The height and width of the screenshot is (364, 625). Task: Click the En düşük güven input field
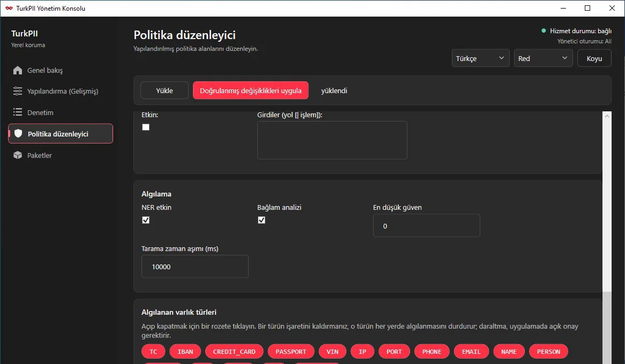coord(427,225)
